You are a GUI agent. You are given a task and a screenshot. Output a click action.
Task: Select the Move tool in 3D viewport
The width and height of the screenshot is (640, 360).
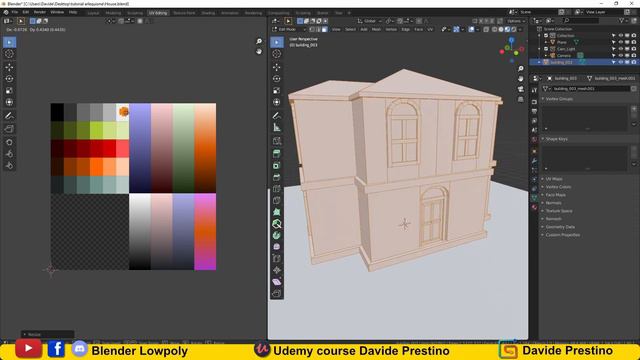pos(277,67)
